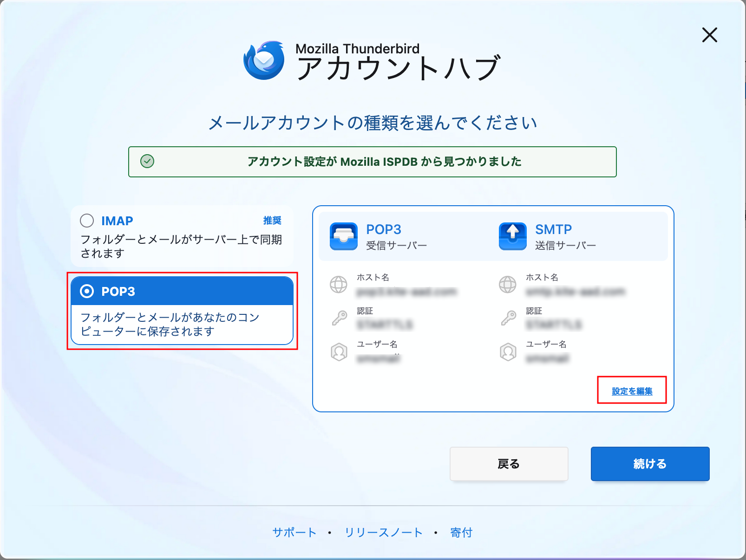Click the SMTP outgoing server upload icon
Image resolution: width=746 pixels, height=560 pixels.
pos(513,236)
